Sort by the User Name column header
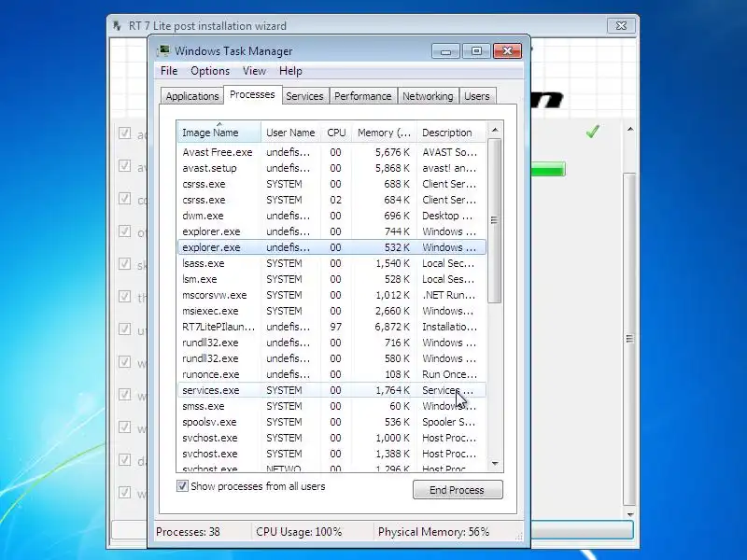This screenshot has width=747, height=560. pyautogui.click(x=290, y=133)
